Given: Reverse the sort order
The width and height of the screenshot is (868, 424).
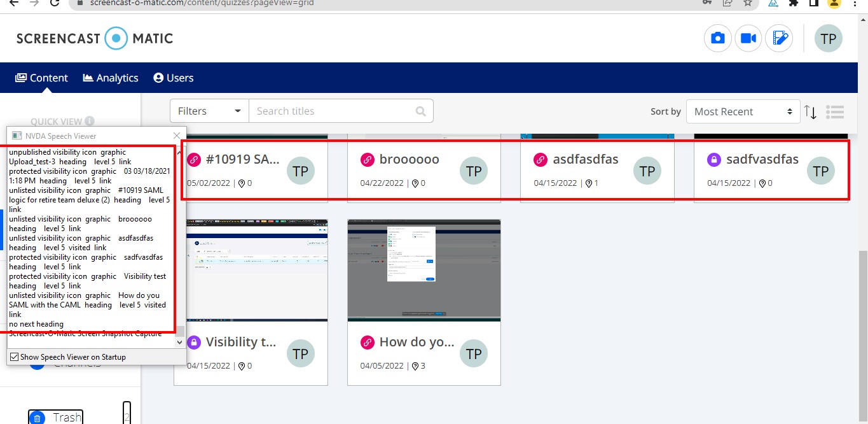Looking at the screenshot, I should pos(810,111).
